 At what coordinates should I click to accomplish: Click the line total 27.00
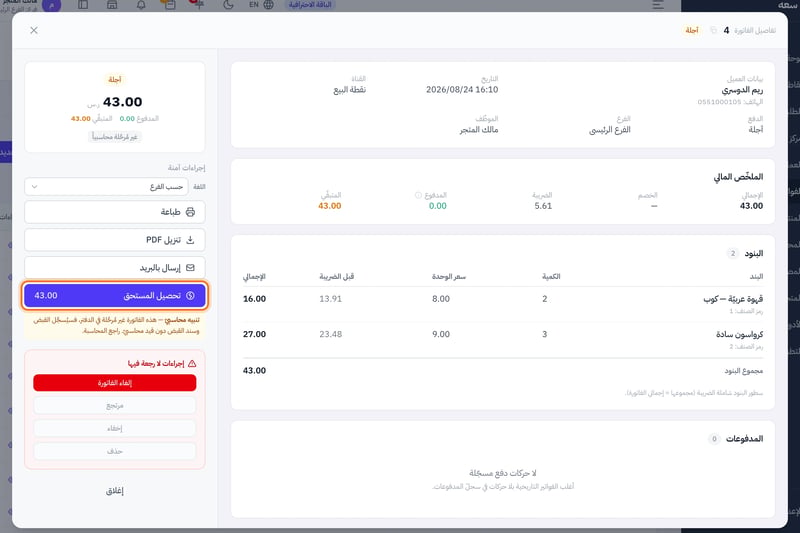click(254, 335)
